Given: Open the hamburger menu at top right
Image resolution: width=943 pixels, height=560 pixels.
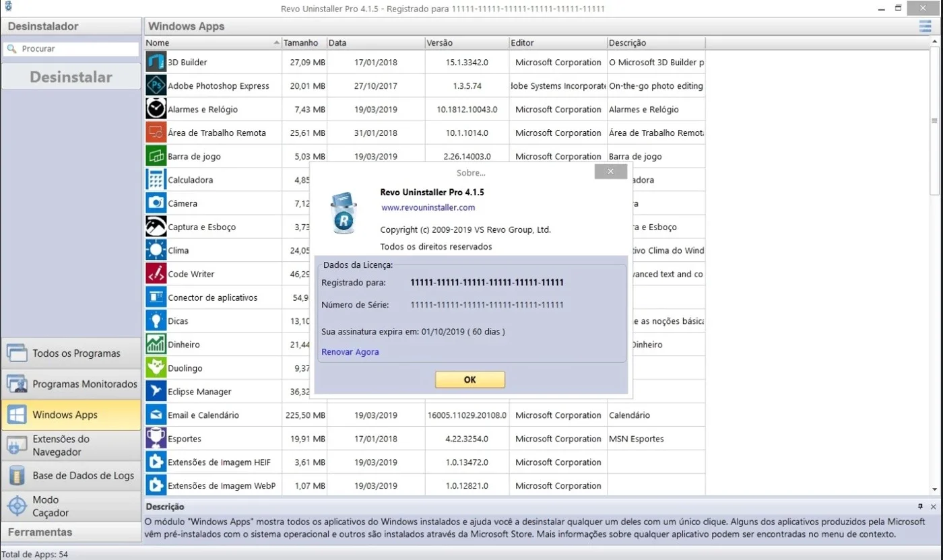Looking at the screenshot, I should click(925, 26).
